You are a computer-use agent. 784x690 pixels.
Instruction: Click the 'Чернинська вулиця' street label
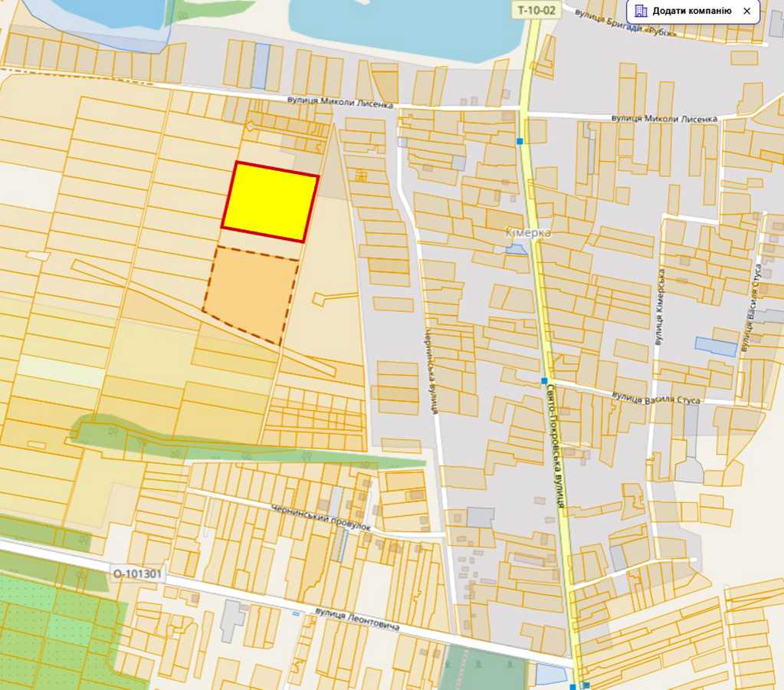tap(431, 371)
